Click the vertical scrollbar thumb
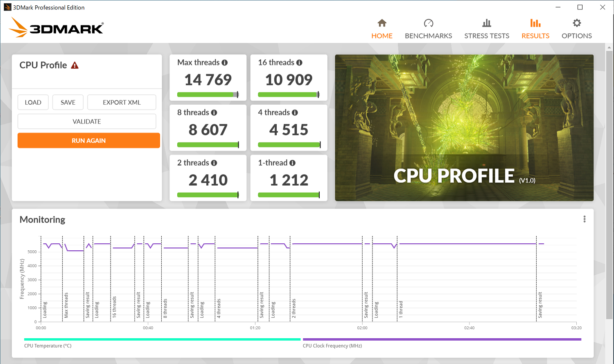This screenshot has width=614, height=364. click(x=609, y=184)
